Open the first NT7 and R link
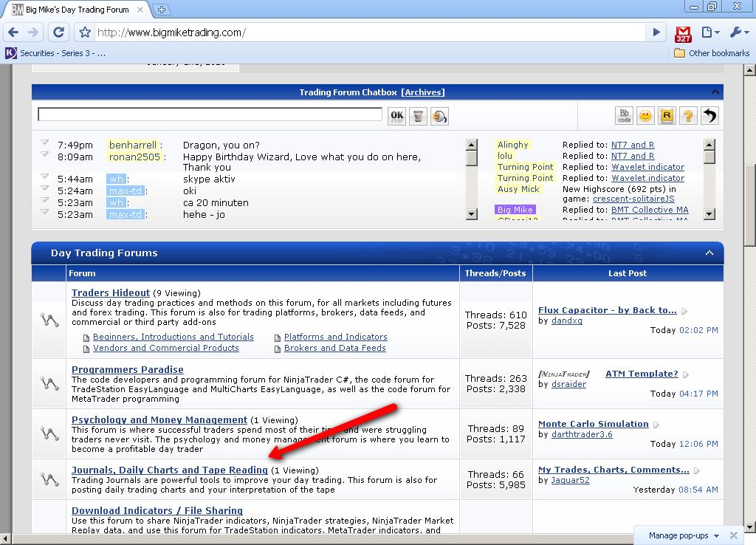Screen dimensions: 756x545 [633, 145]
